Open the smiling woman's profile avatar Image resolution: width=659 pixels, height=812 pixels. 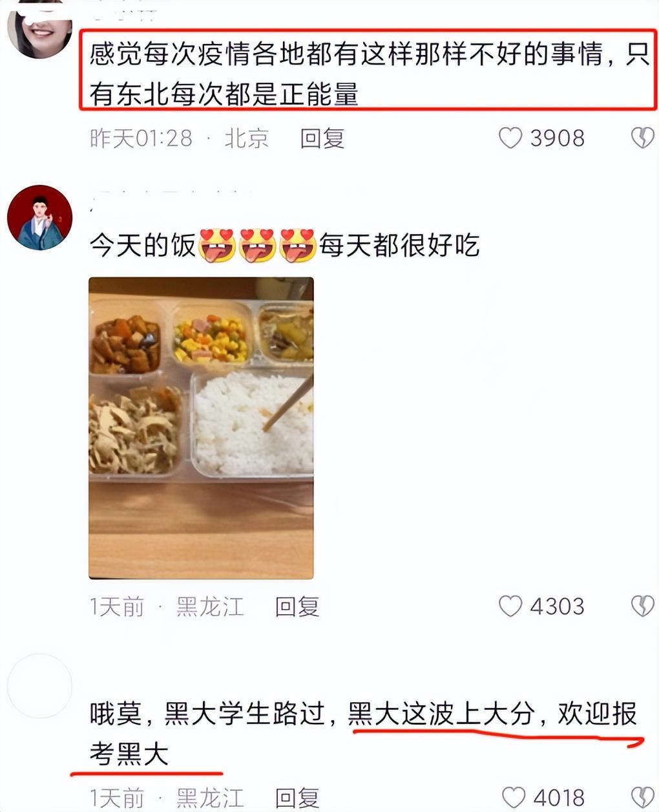coord(39,29)
